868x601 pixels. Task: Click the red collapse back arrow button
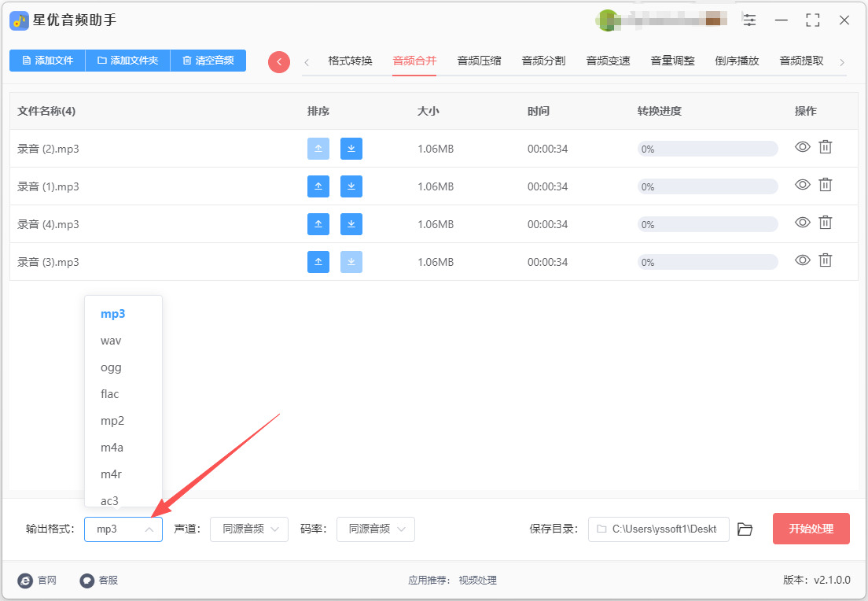[x=279, y=61]
